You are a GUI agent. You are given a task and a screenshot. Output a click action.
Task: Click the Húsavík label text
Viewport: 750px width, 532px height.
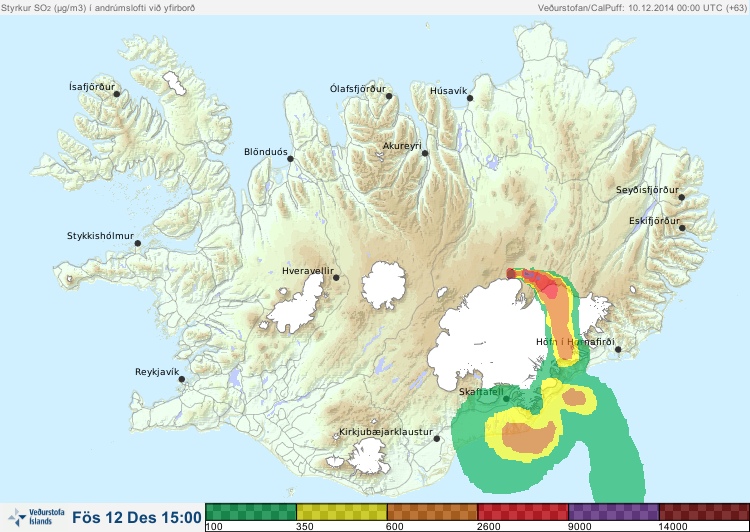[x=449, y=91]
